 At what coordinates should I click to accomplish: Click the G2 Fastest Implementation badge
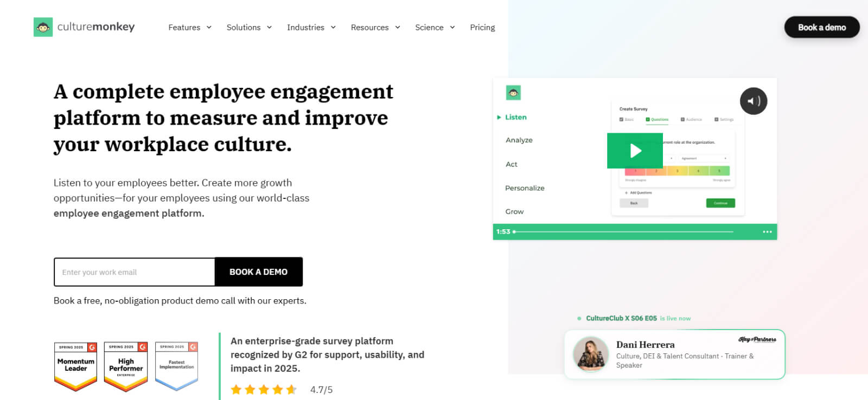tap(176, 366)
